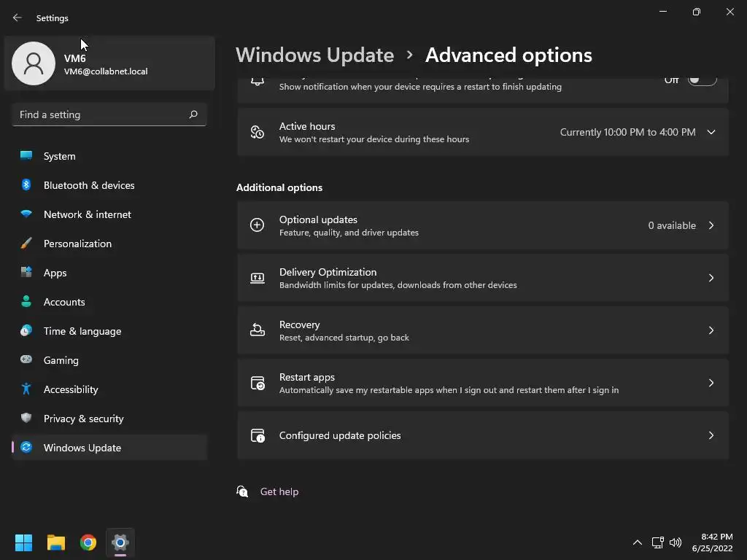The width and height of the screenshot is (747, 560).
Task: Click the Delivery Optimization chevron arrow
Action: (711, 278)
